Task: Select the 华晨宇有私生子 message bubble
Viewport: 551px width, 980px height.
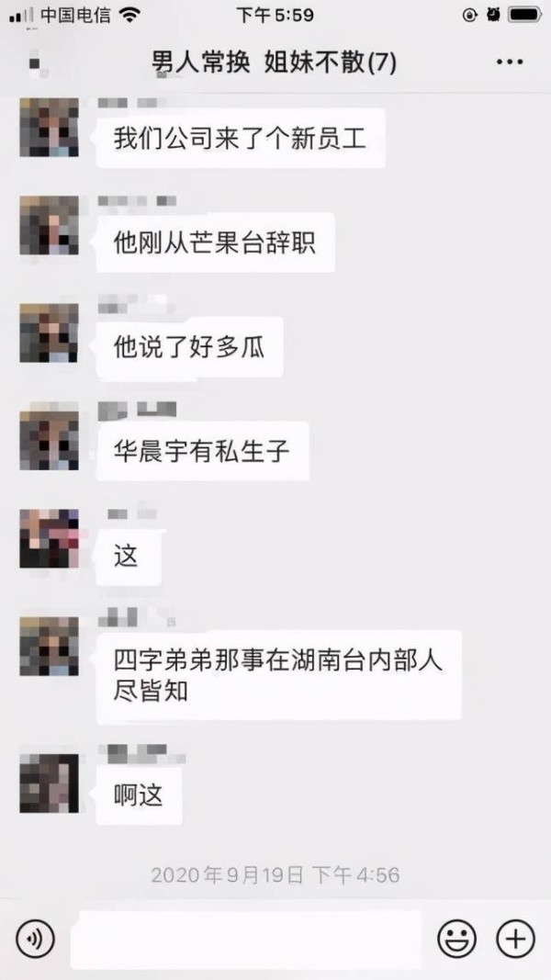Action: [x=202, y=451]
